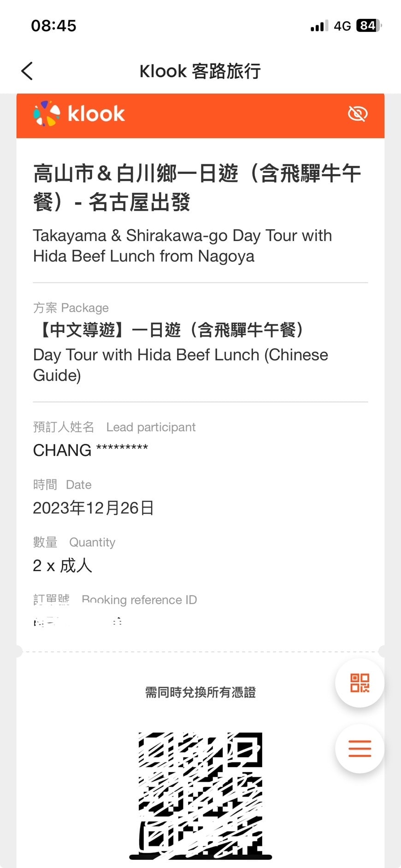Tap the back arrow icon
The width and height of the screenshot is (401, 868).
point(27,71)
